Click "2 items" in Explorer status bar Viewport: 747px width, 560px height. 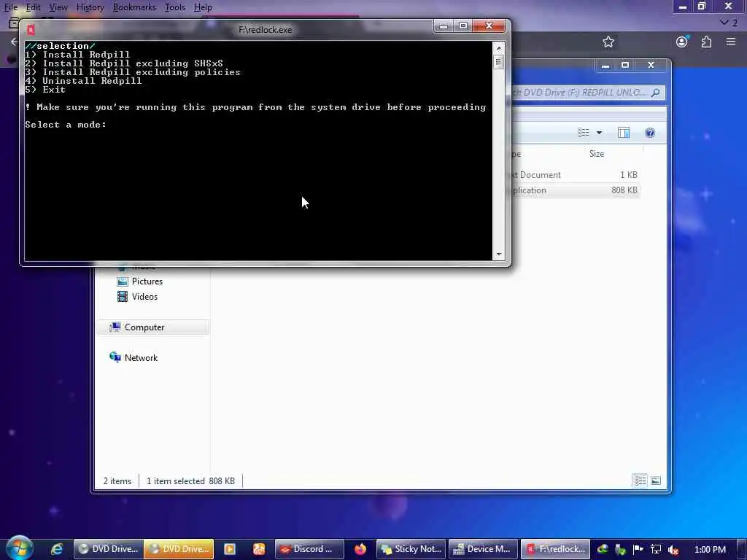tap(117, 481)
